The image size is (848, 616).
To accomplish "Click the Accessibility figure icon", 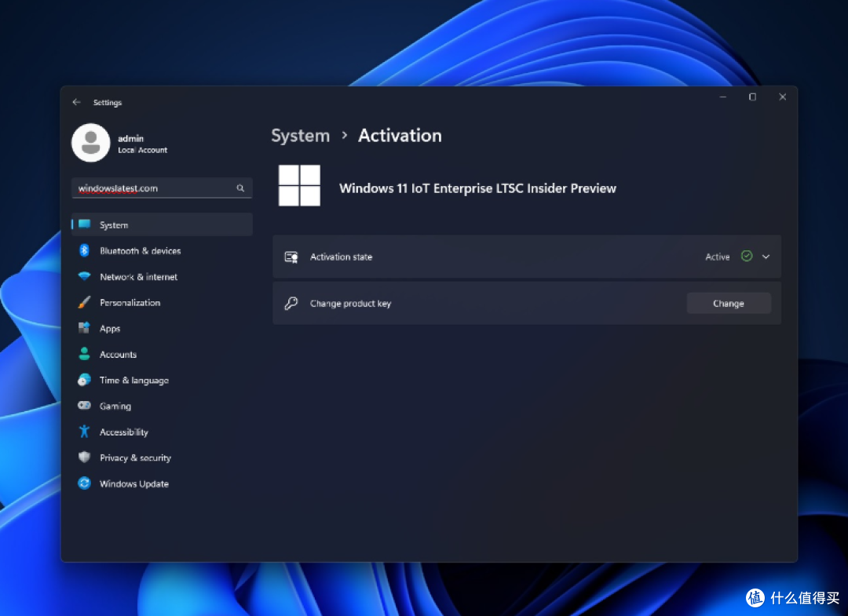I will (x=84, y=432).
